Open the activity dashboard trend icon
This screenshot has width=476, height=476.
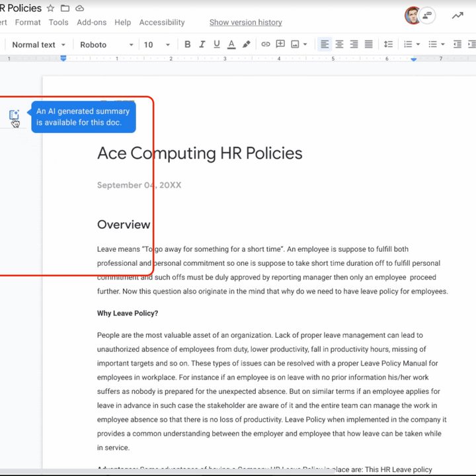pyautogui.click(x=457, y=15)
